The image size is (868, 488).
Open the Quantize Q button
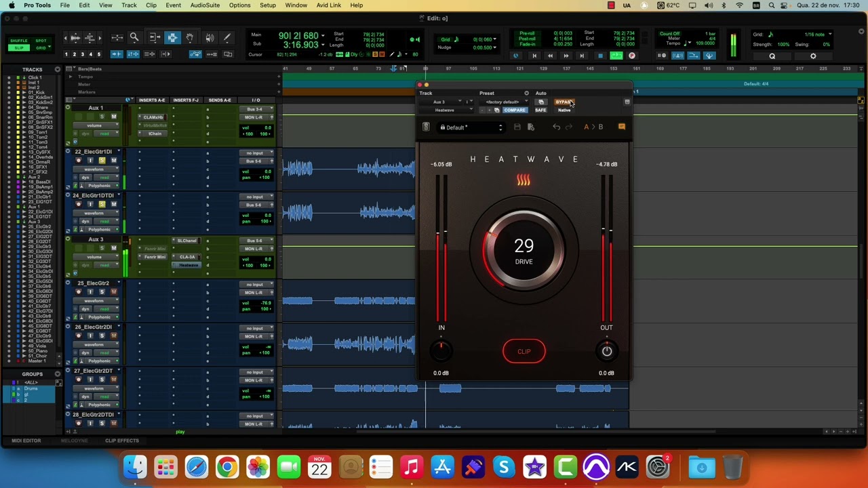[x=772, y=56]
